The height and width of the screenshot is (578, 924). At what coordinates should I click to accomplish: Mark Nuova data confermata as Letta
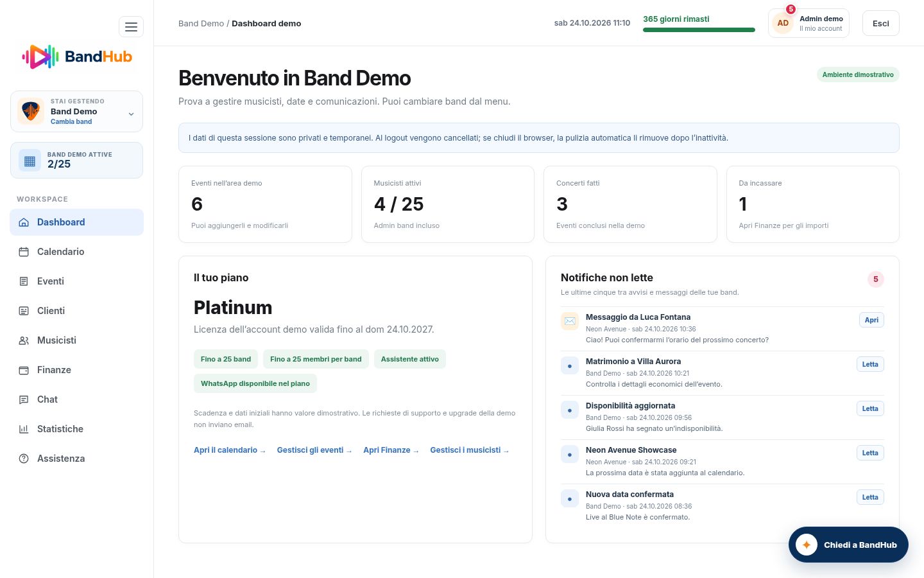(870, 497)
